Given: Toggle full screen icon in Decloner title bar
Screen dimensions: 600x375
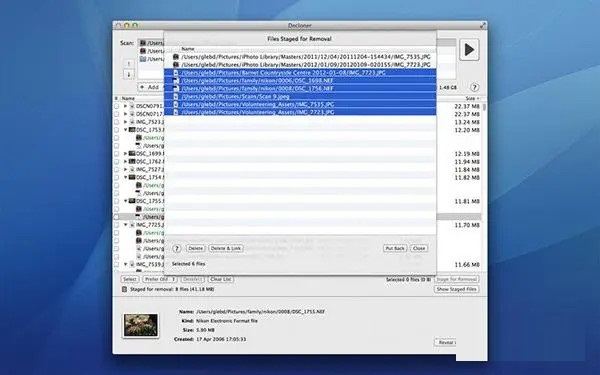Looking at the screenshot, I should click(483, 25).
